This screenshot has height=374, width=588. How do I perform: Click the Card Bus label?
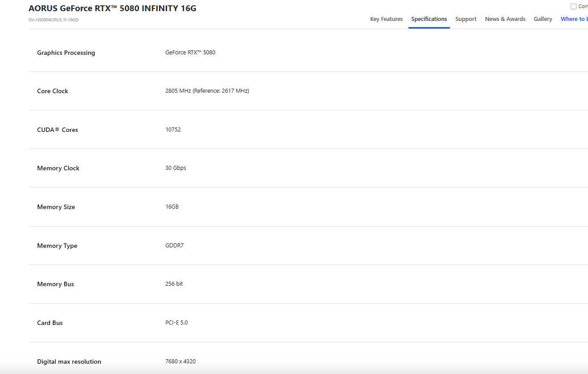coord(50,323)
